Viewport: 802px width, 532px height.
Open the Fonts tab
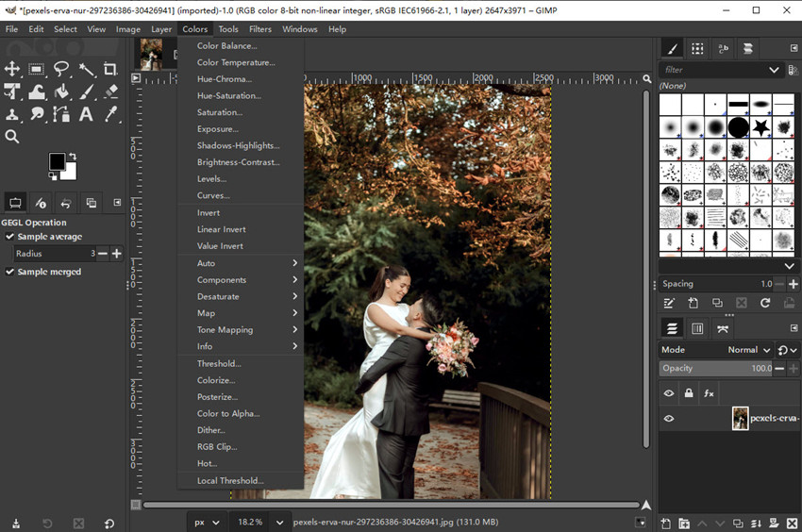click(x=723, y=49)
